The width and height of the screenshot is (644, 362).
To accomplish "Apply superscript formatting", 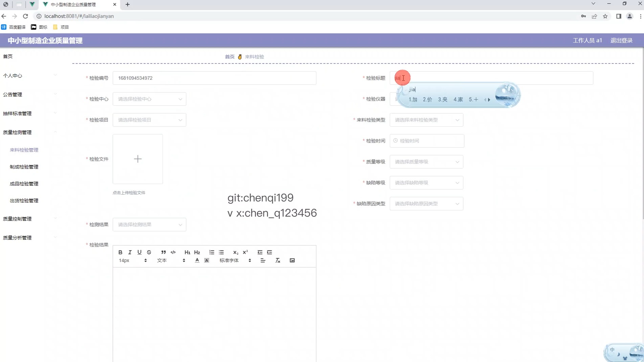I will [245, 252].
